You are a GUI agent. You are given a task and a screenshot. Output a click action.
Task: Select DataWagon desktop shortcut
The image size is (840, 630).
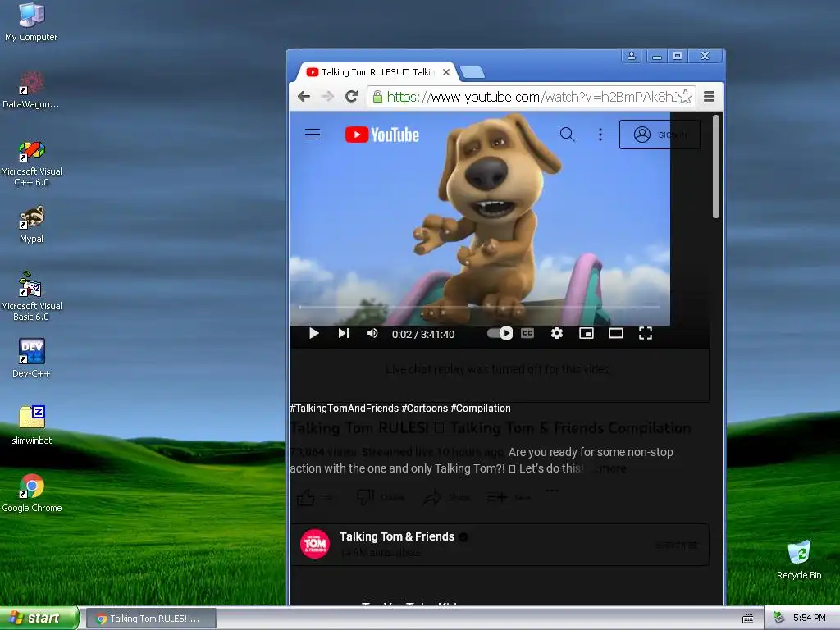(x=31, y=89)
